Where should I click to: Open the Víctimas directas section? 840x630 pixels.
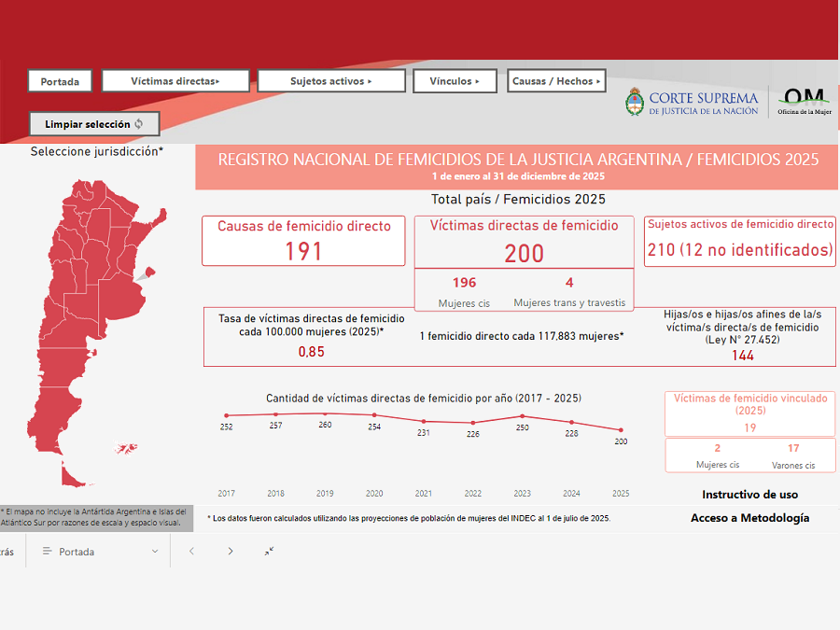point(175,81)
